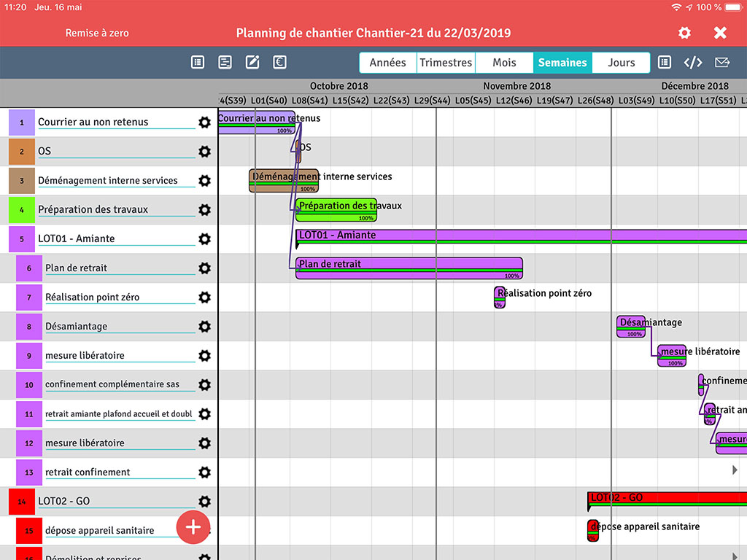747x560 pixels.
Task: Select task name Courrier au non retenus
Action: click(x=93, y=122)
